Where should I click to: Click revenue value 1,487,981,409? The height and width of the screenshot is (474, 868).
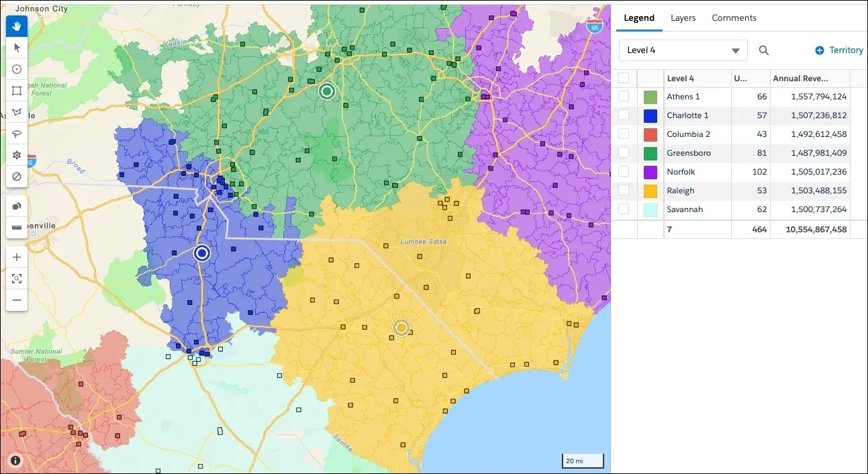click(818, 153)
